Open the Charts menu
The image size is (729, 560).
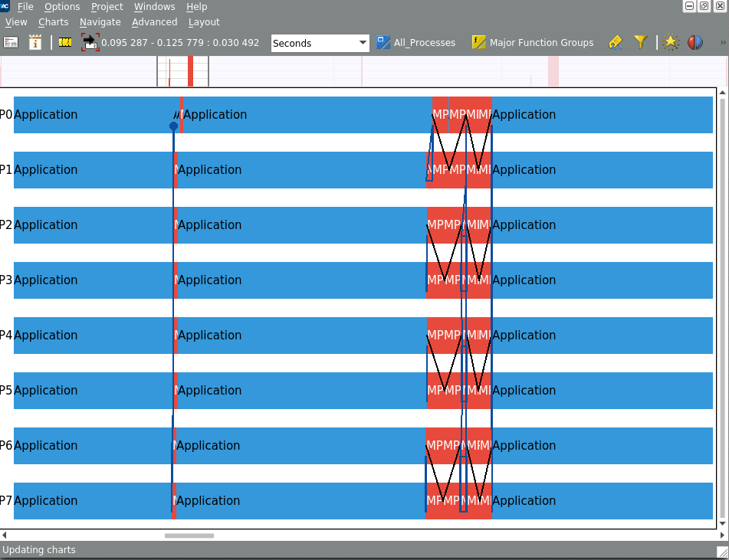coord(53,22)
